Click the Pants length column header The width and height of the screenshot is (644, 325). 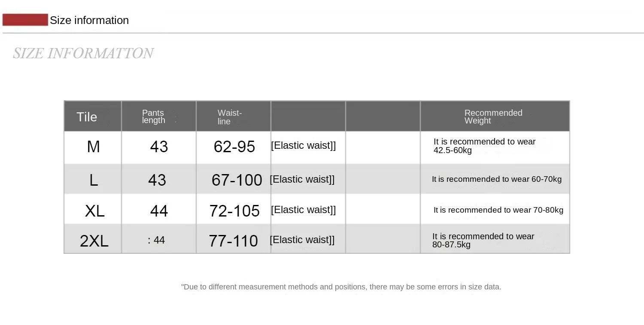tap(154, 117)
